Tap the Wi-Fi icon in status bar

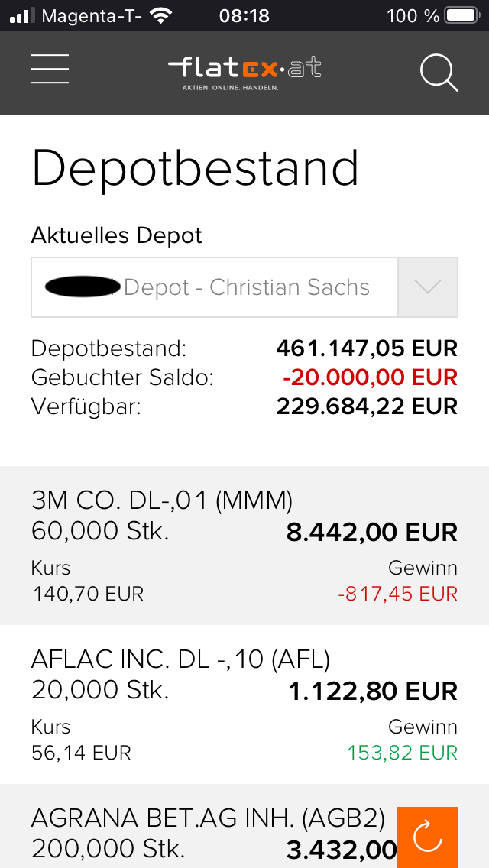pyautogui.click(x=160, y=15)
